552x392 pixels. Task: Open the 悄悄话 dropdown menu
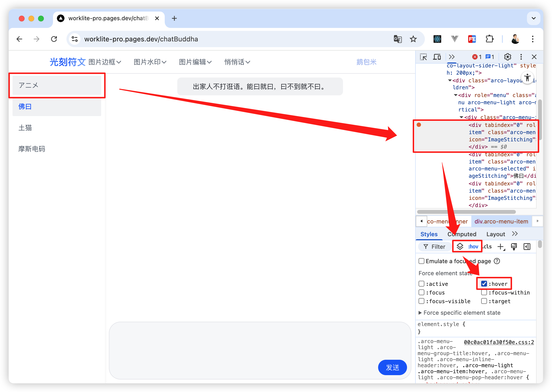[x=237, y=62]
